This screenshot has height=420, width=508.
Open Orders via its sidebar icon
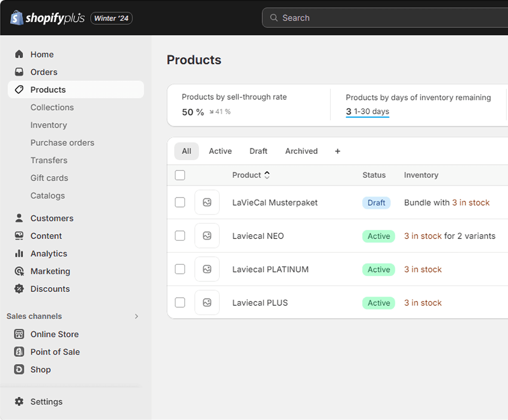19,72
